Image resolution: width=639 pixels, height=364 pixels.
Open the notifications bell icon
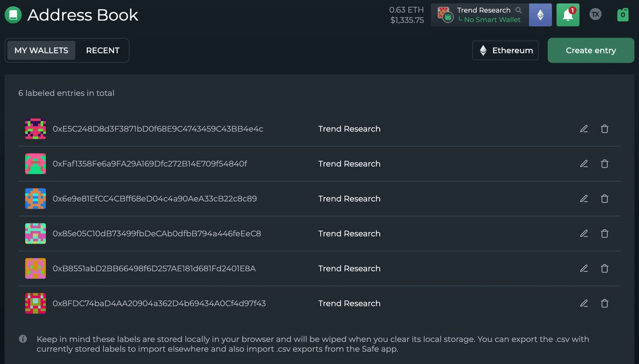coord(568,15)
